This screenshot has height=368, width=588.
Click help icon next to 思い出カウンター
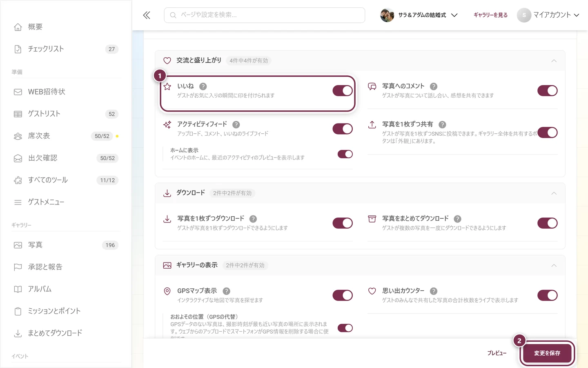[434, 291]
